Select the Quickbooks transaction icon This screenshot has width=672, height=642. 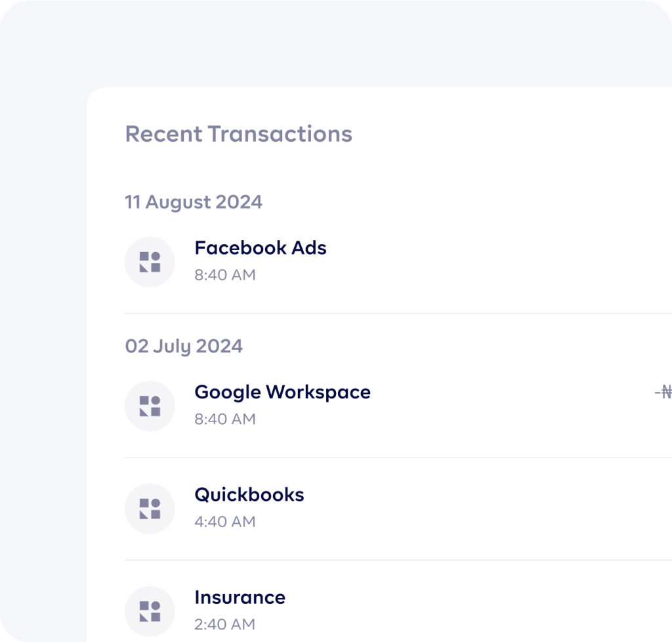pos(150,509)
